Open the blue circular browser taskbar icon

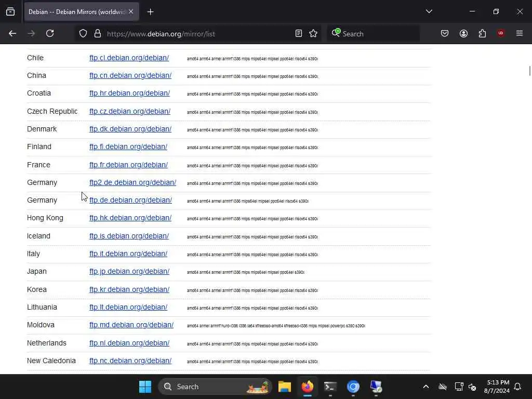pos(353,387)
